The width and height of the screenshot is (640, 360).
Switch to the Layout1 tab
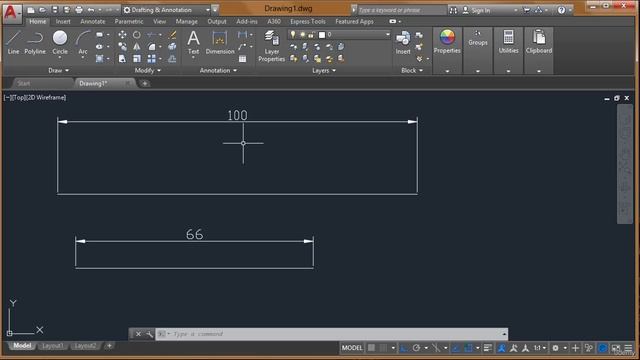pos(53,346)
